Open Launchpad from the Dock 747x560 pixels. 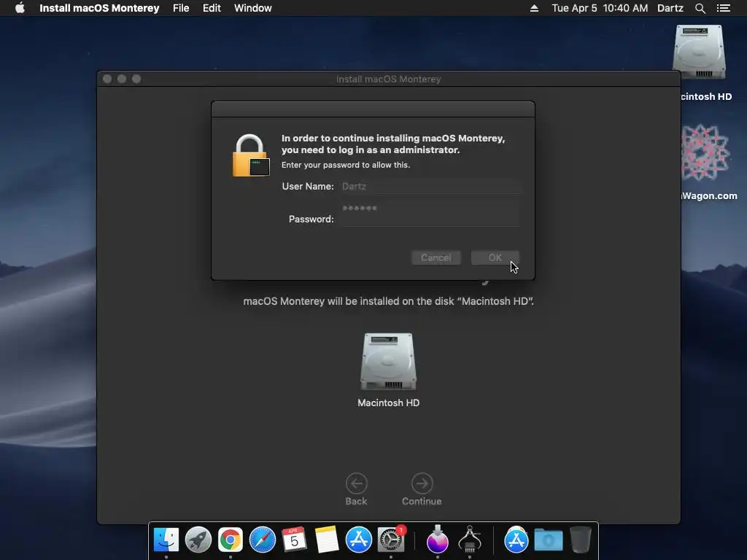pos(198,540)
